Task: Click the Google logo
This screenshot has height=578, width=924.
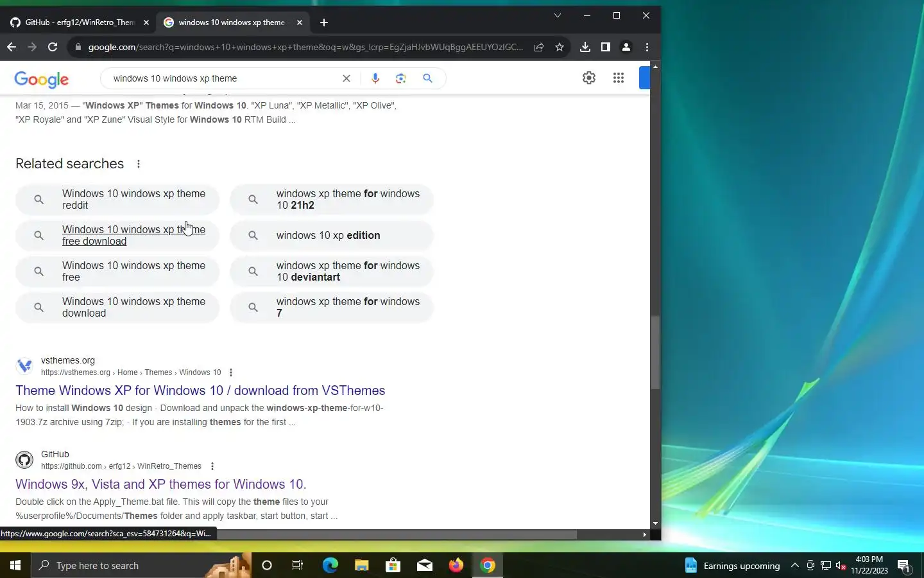Action: click(42, 79)
